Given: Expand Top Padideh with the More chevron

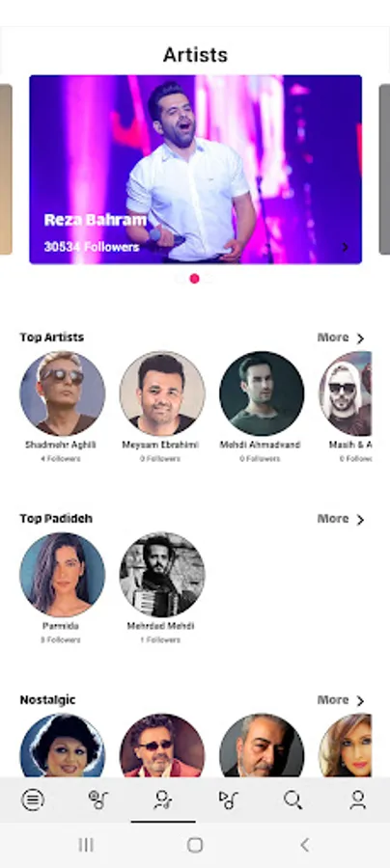Looking at the screenshot, I should pyautogui.click(x=341, y=519).
